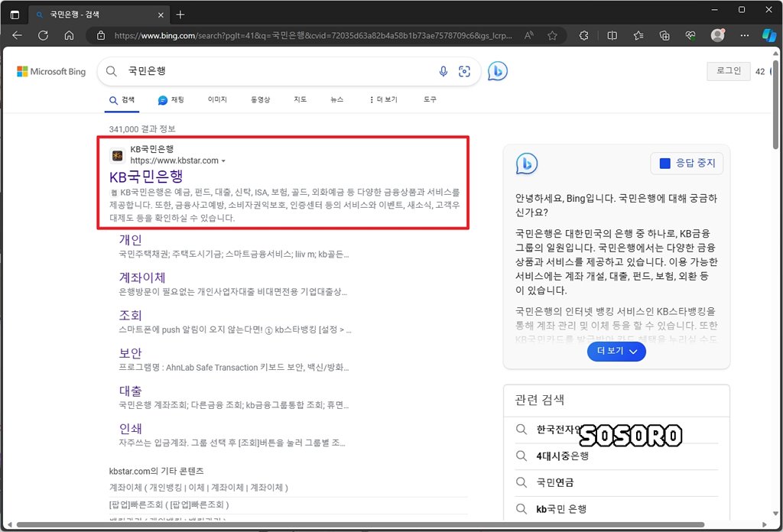Open the 대출 sitelink
Screen dimensions: 783x532
tap(130, 391)
